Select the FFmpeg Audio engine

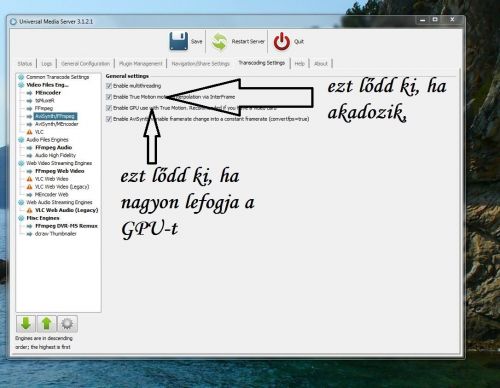[x=54, y=147]
